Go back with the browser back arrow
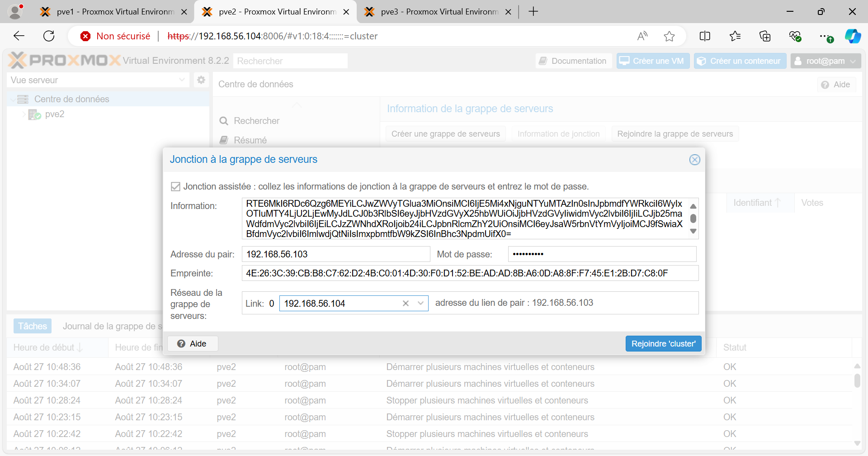868x456 pixels. pos(19,36)
